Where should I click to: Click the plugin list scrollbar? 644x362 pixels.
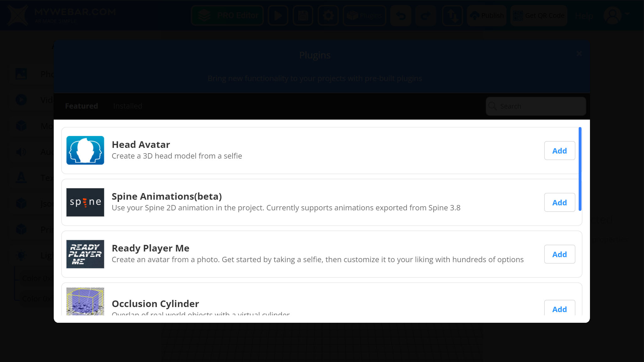(580, 169)
